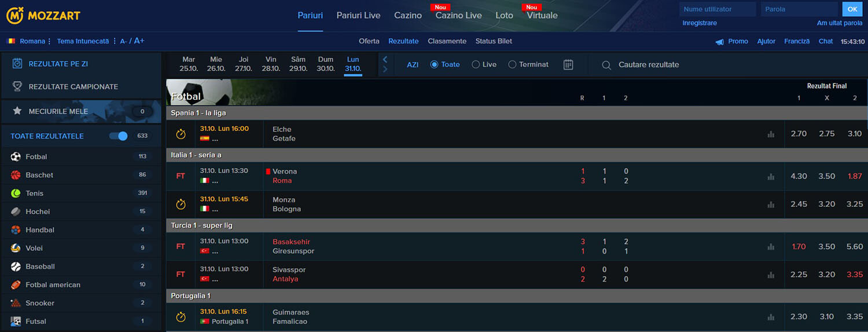Click odds 1.87 for Roma win
868x332 pixels.
(855, 176)
